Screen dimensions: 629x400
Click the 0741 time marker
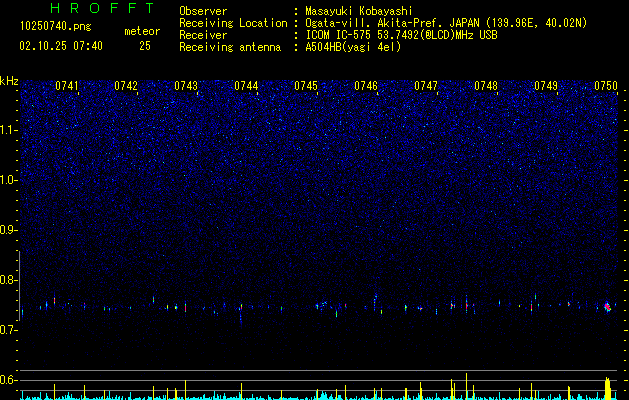pyautogui.click(x=67, y=86)
